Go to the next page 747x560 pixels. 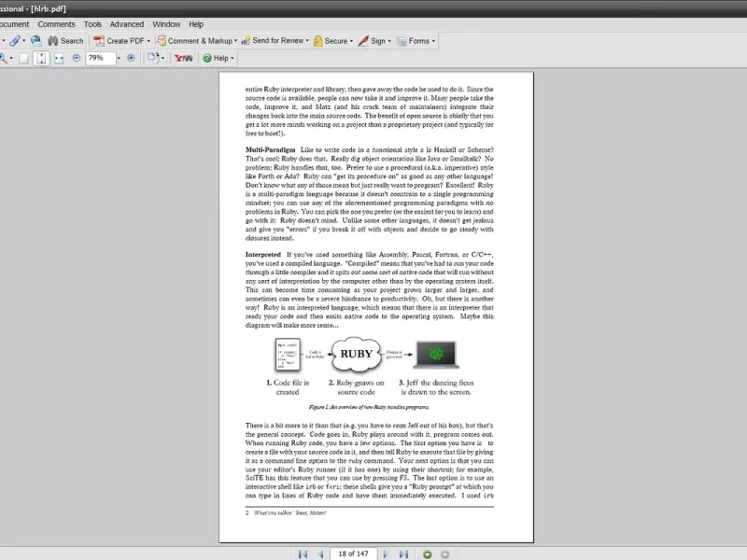[386, 554]
